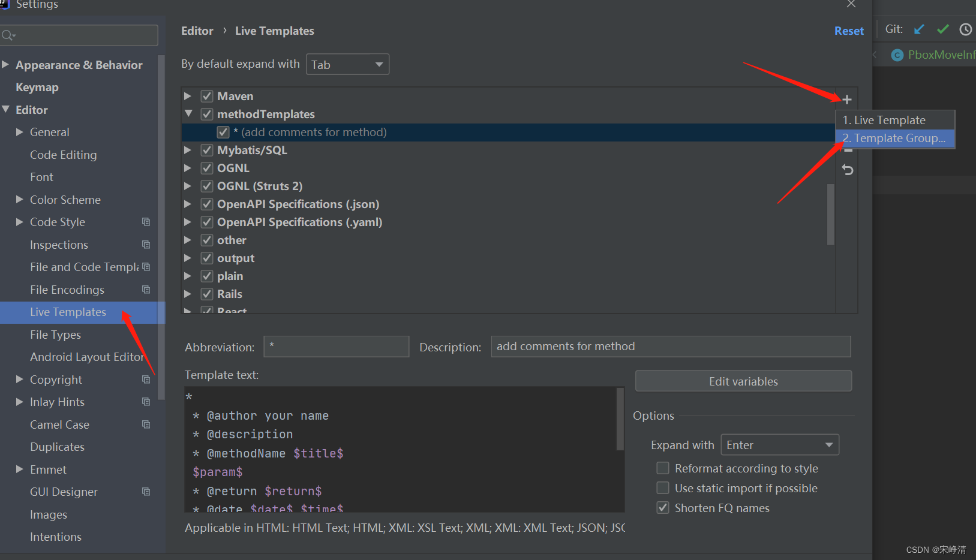This screenshot has height=560, width=976.
Task: Expand the Maven template group
Action: click(188, 96)
